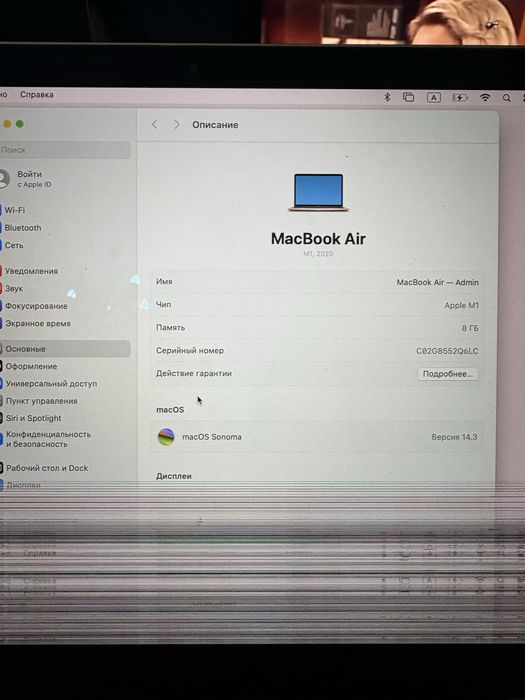The width and height of the screenshot is (525, 700).
Task: Select the Основные sidebar item
Action: 65,349
